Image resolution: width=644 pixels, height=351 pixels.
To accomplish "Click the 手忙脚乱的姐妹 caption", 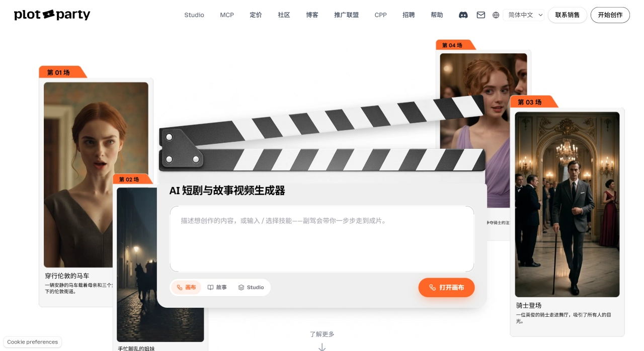I will coord(136,348).
